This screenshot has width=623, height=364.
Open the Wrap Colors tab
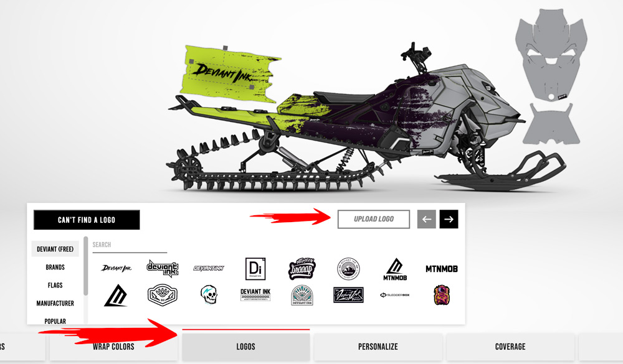113,347
